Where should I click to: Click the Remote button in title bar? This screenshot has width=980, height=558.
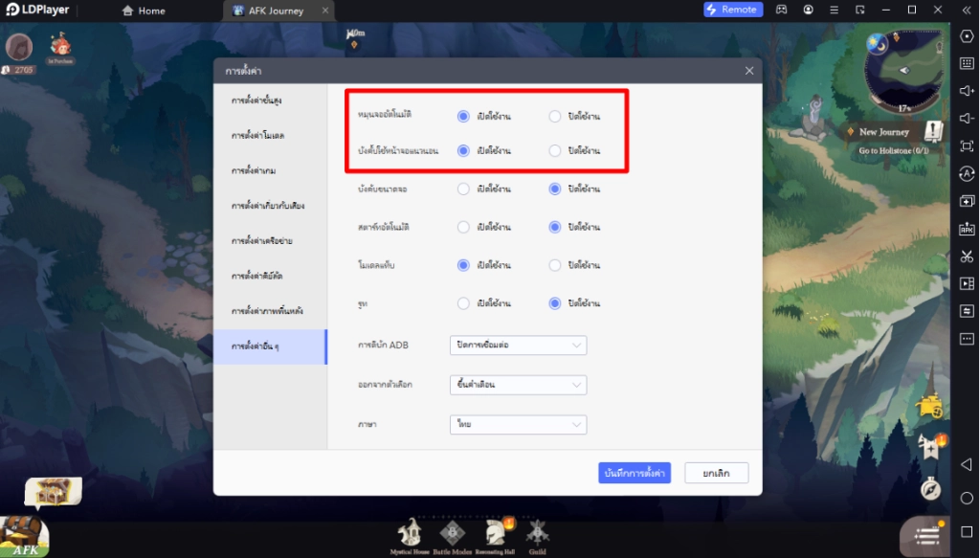point(732,10)
